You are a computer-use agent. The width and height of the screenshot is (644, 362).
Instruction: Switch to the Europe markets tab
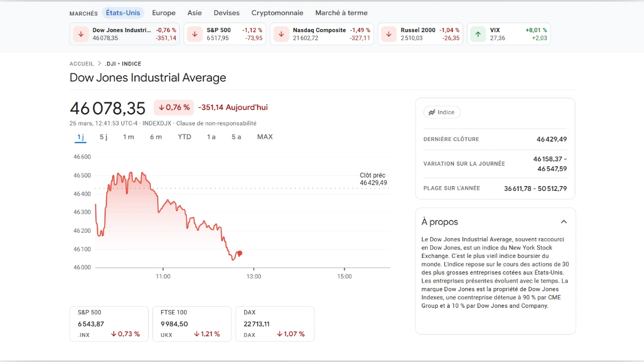(164, 12)
